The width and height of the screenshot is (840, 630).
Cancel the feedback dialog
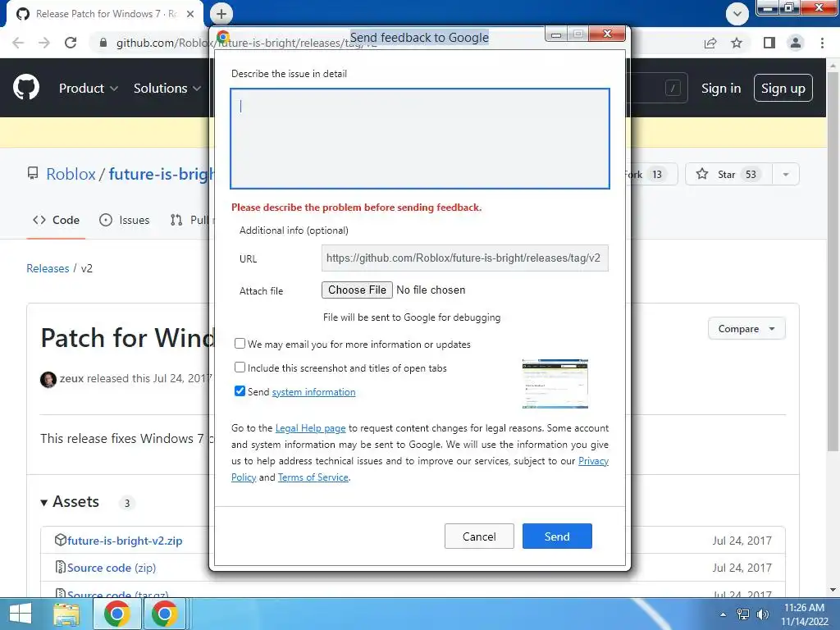tap(479, 536)
